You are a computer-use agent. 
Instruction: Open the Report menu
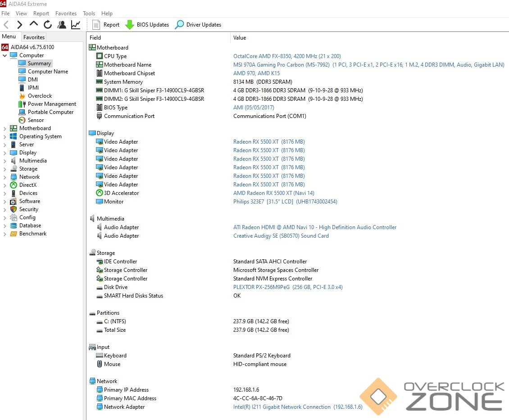coord(41,14)
